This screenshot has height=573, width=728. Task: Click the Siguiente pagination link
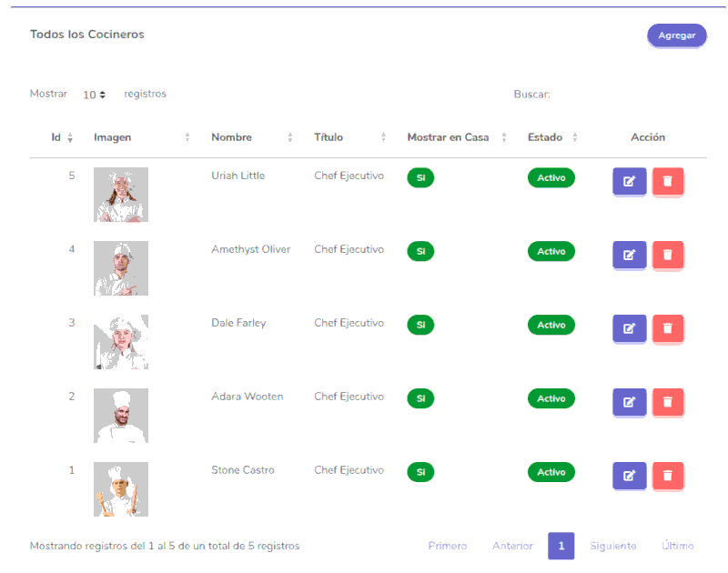click(612, 546)
